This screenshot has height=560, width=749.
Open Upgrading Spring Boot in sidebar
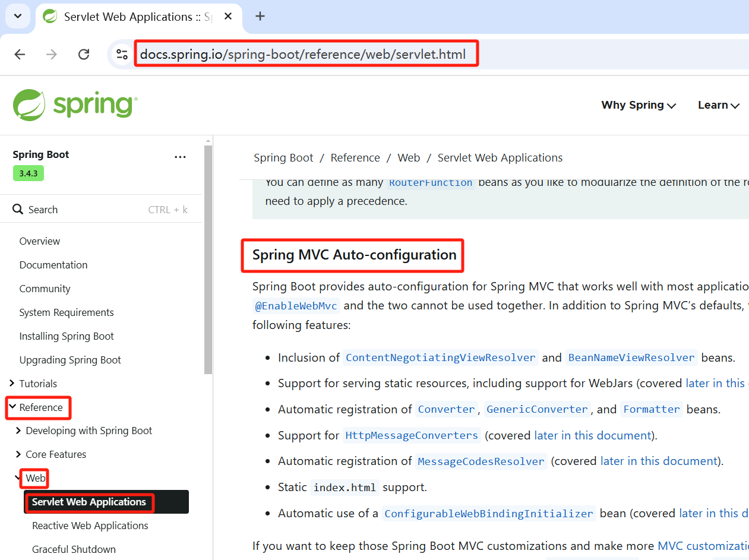coord(70,360)
